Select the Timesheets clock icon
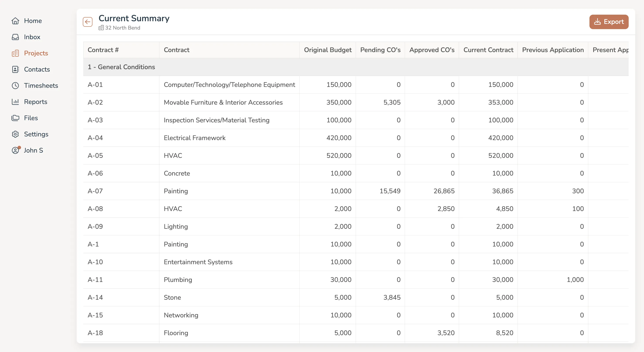This screenshot has width=644, height=352. point(16,85)
